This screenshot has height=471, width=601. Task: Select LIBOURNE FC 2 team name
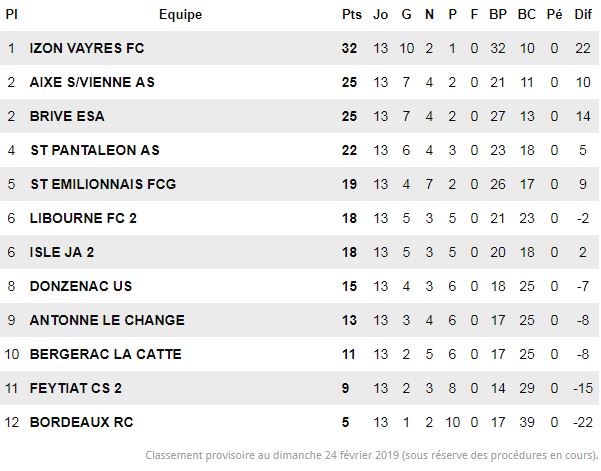tap(83, 218)
